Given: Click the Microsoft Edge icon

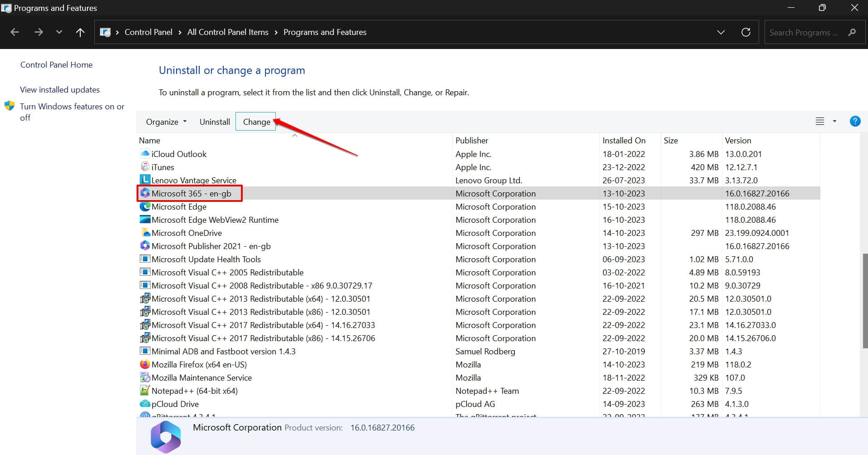Looking at the screenshot, I should (144, 206).
